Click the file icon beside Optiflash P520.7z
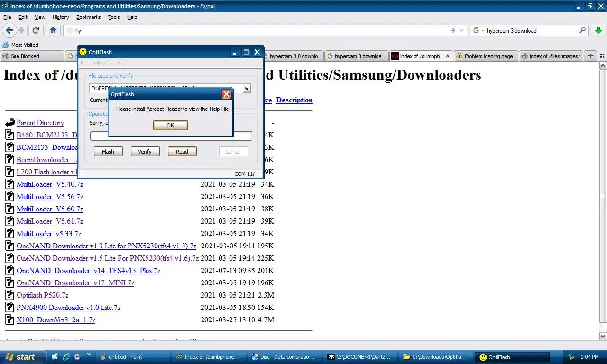Screen dimensions: 607x364 pos(9,295)
